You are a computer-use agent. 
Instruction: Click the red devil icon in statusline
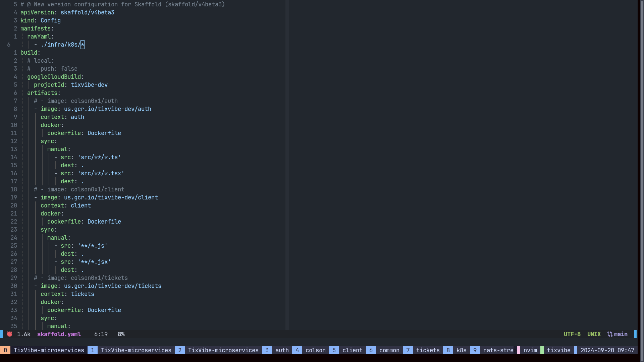pyautogui.click(x=10, y=334)
